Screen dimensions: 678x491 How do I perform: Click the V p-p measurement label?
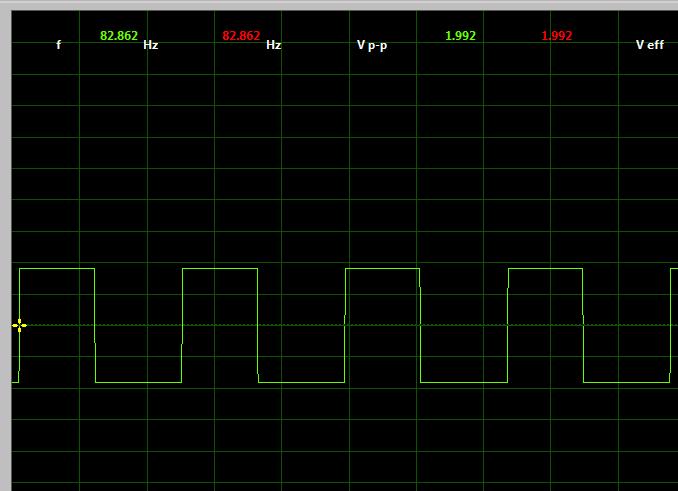(372, 45)
